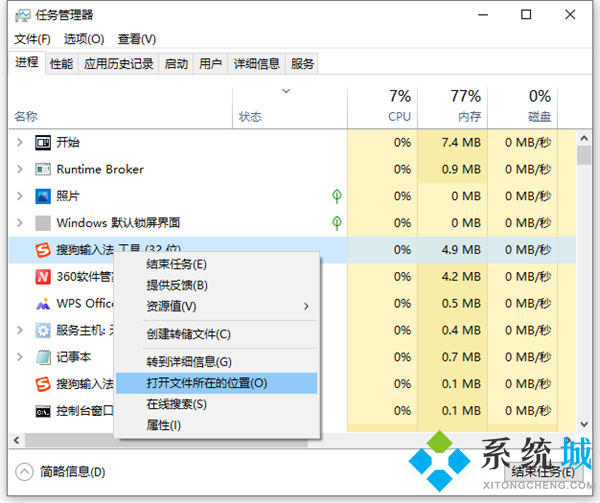The image size is (600, 503).
Task: Choose 转到详细信息(G) in the context menu
Action: [x=217, y=362]
